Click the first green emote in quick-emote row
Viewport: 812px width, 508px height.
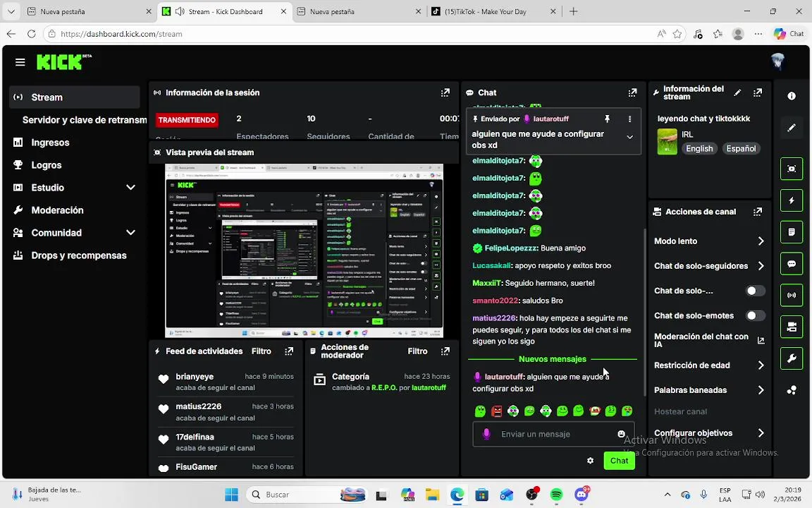tap(480, 411)
